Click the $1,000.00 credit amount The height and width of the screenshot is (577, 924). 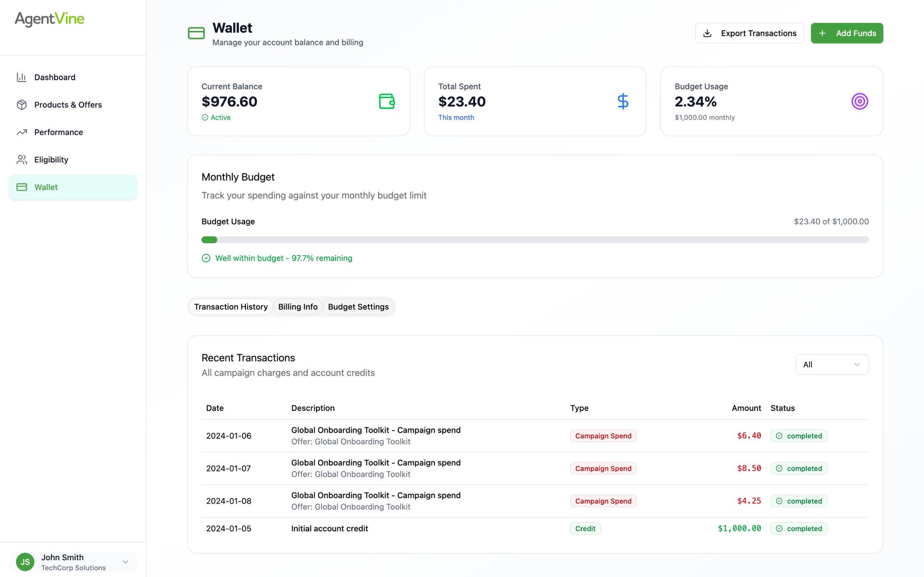tap(740, 528)
